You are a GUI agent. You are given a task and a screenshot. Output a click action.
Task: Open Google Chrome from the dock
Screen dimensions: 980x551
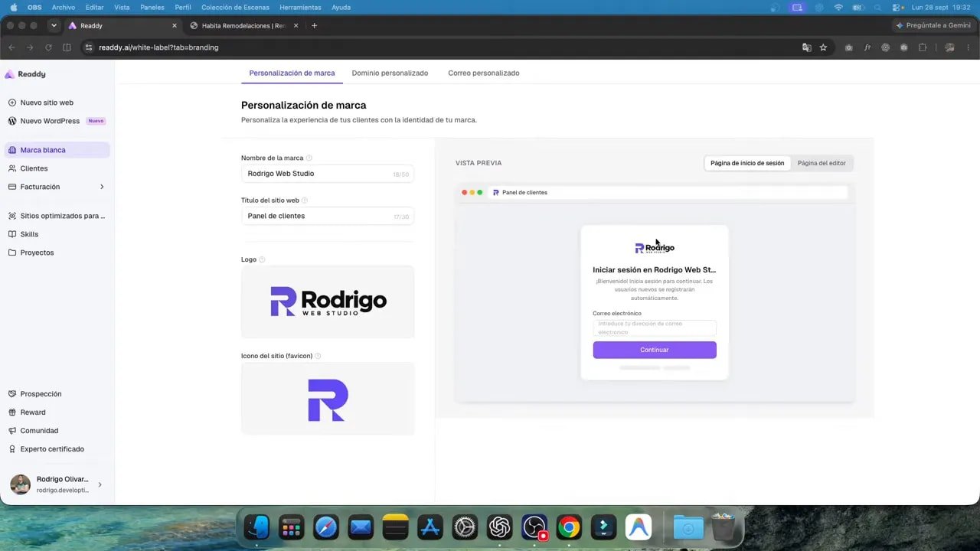click(x=568, y=527)
